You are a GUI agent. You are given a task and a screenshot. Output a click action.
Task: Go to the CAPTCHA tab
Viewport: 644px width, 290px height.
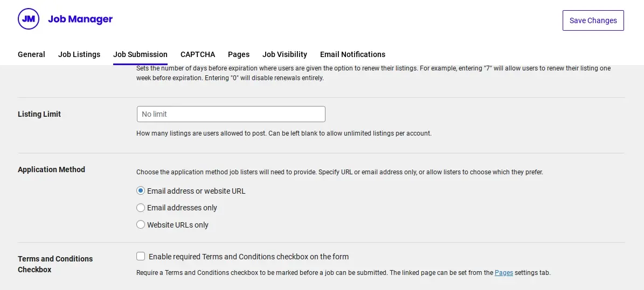point(198,54)
